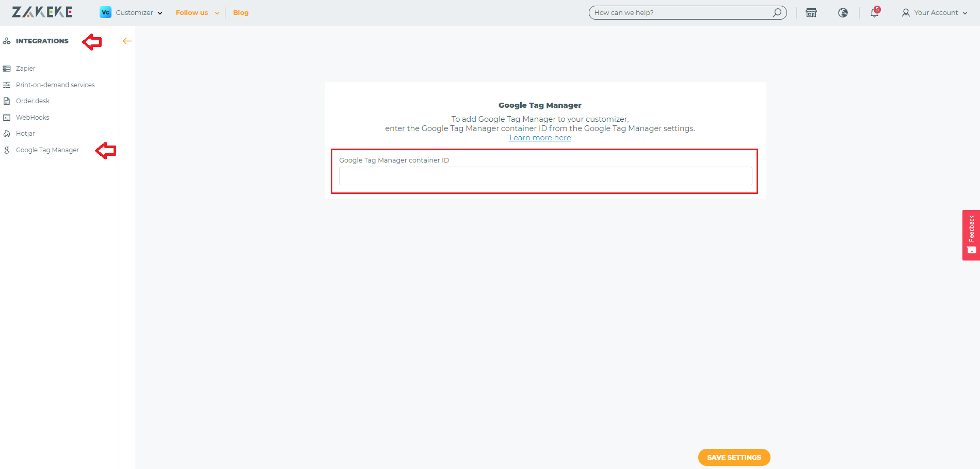Viewport: 980px width, 469px height.
Task: Click the Google Tag Manager sidebar icon
Action: tap(7, 150)
